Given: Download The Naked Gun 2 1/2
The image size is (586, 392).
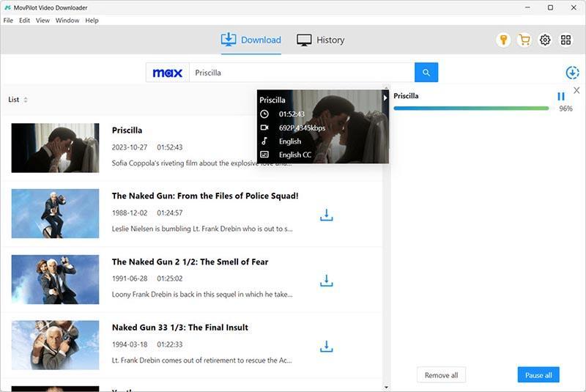Looking at the screenshot, I should click(326, 281).
